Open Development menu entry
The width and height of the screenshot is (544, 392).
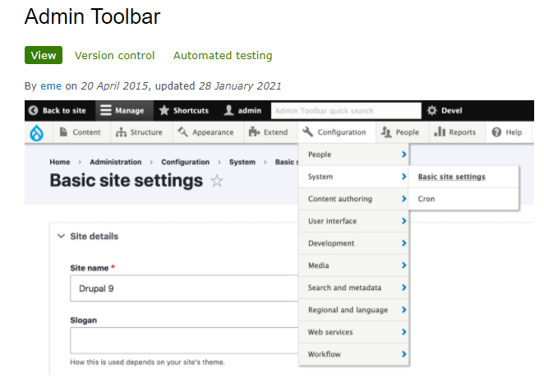click(353, 243)
